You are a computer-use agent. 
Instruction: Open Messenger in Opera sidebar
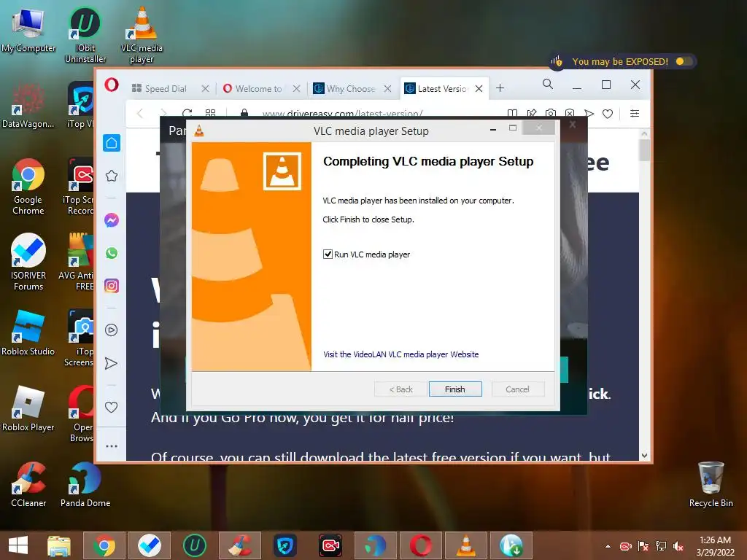click(x=112, y=220)
